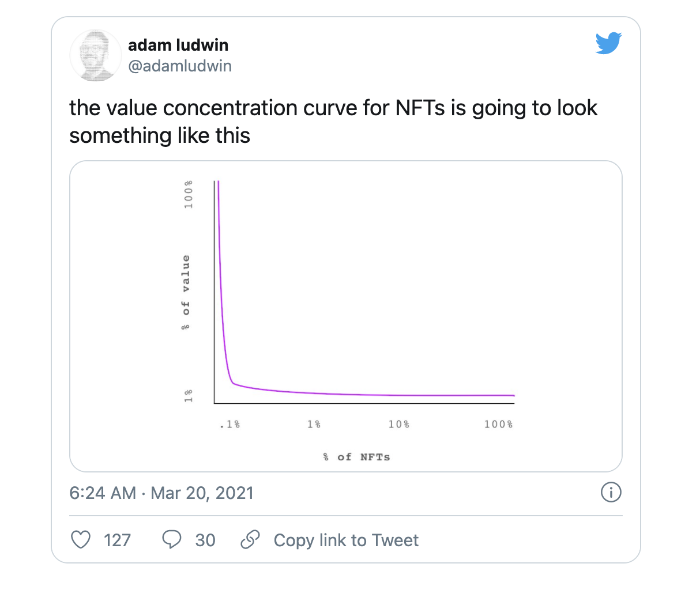700x590 pixels.
Task: Open replies via the speech bubble icon
Action: pos(171,540)
